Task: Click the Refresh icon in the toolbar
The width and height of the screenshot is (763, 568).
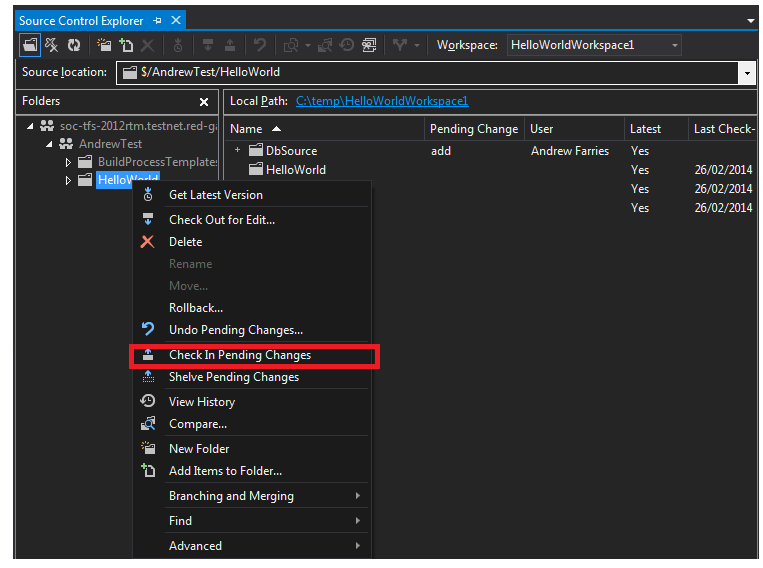Action: point(74,45)
